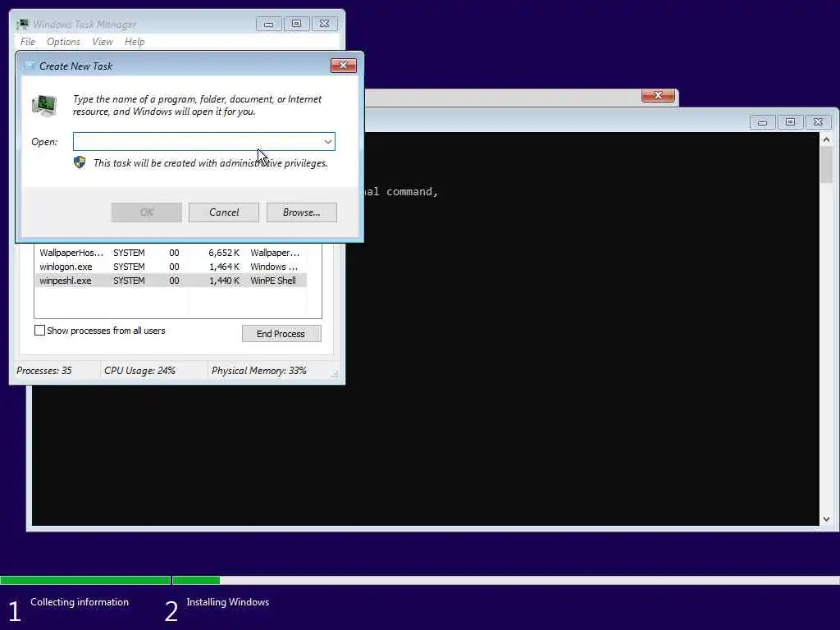Click the 1,464 K memory value
Image resolution: width=840 pixels, height=630 pixels.
(224, 267)
